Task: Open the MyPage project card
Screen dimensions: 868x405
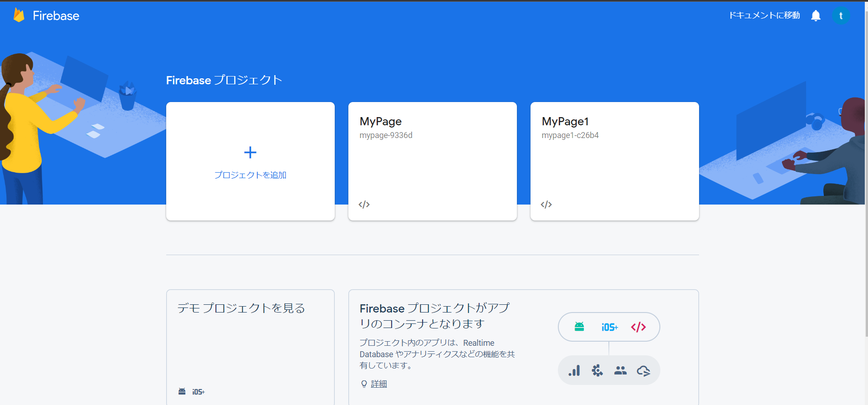Action: coord(432,161)
